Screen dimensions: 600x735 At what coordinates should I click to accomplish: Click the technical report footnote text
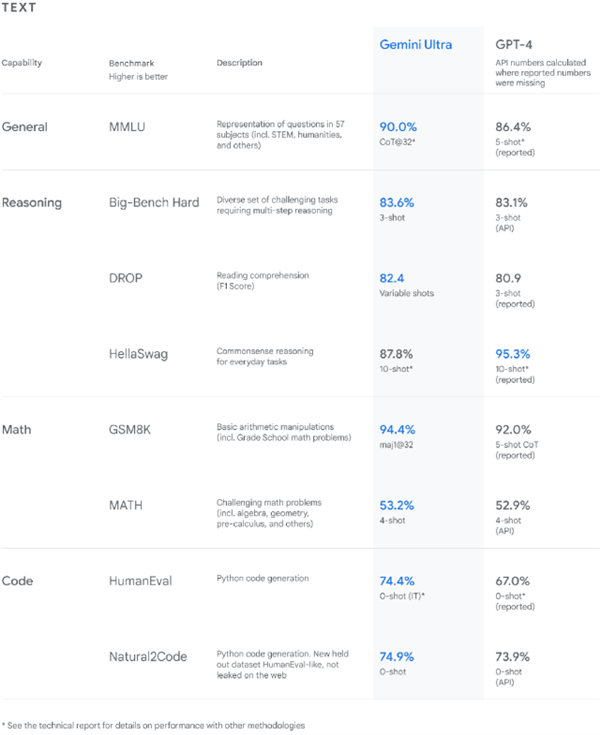point(153,726)
